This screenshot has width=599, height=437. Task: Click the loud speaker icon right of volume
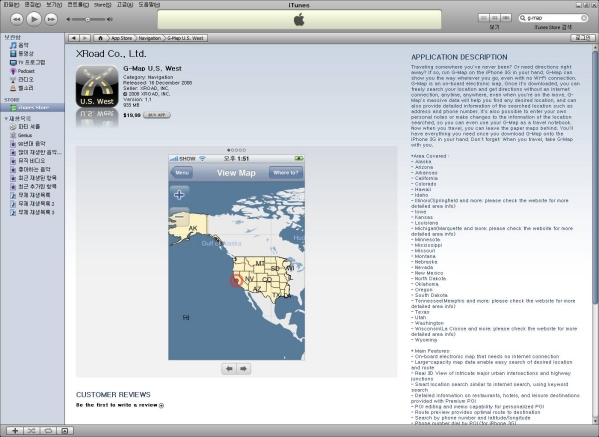pyautogui.click(x=110, y=19)
